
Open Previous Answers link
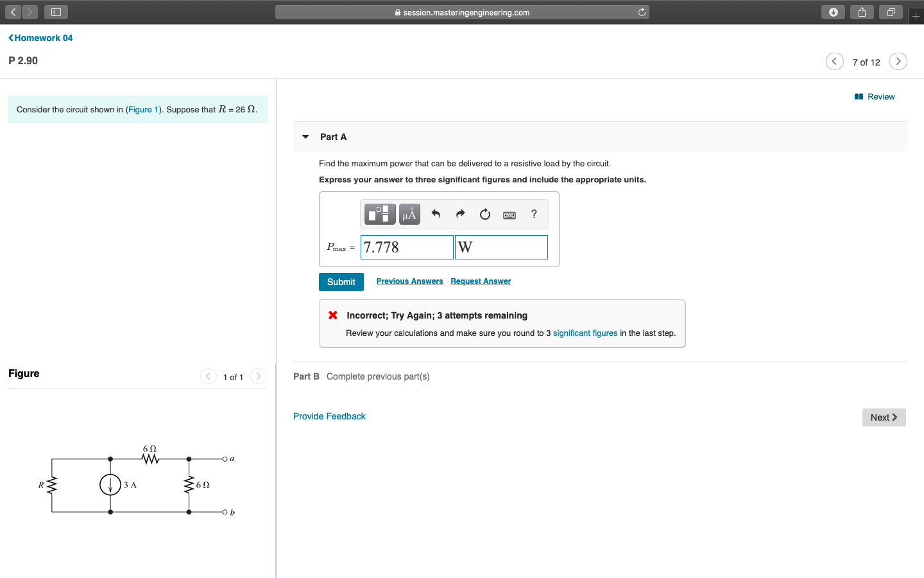coord(409,281)
